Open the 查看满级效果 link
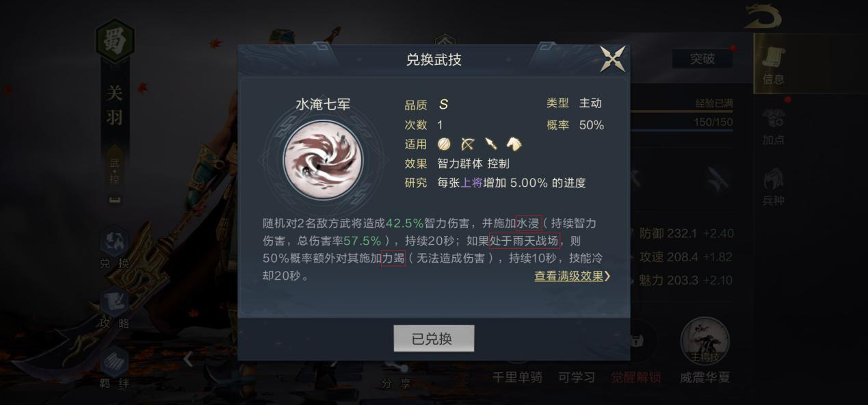The height and width of the screenshot is (405, 868). 569,276
